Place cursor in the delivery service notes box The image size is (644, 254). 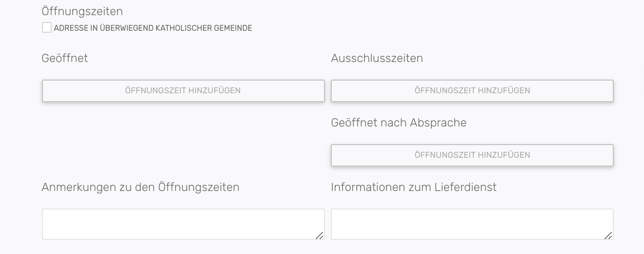(x=472, y=224)
